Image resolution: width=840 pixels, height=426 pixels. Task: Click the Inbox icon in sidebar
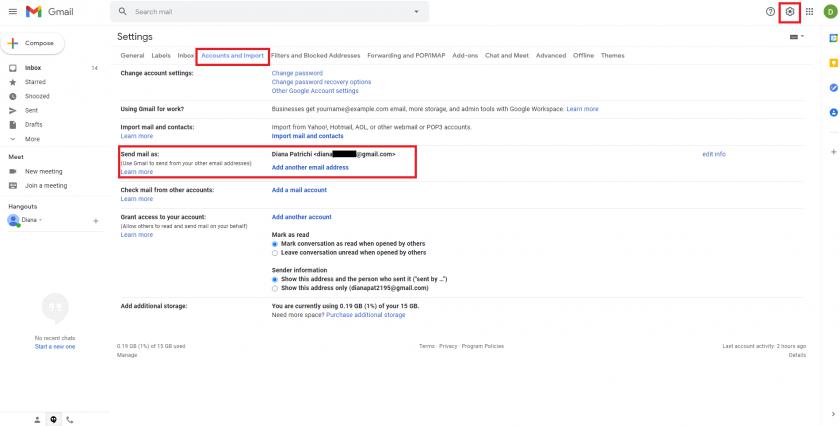(13, 68)
